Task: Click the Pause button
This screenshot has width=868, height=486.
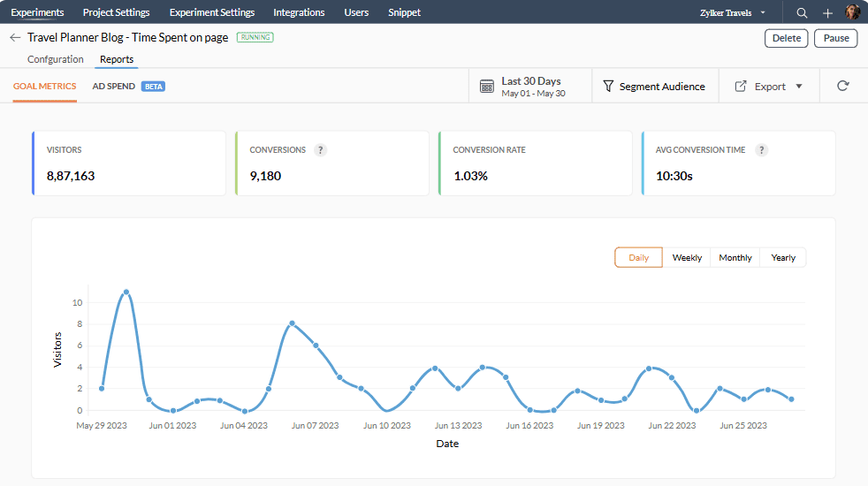Action: point(836,38)
